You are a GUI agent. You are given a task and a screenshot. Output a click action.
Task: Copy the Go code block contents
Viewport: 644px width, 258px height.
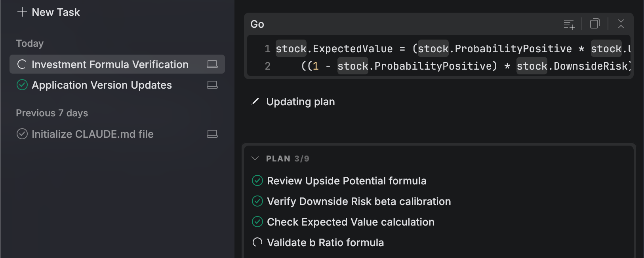coord(595,24)
